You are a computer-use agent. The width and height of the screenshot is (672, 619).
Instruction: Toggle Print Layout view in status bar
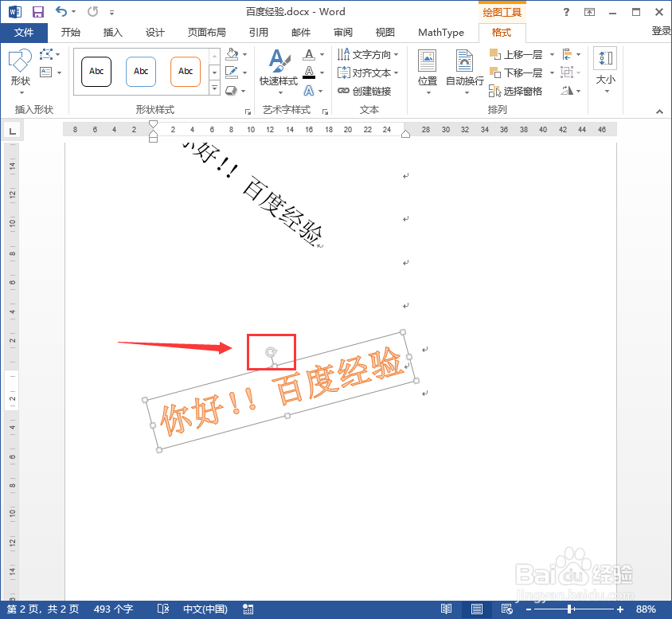click(477, 609)
